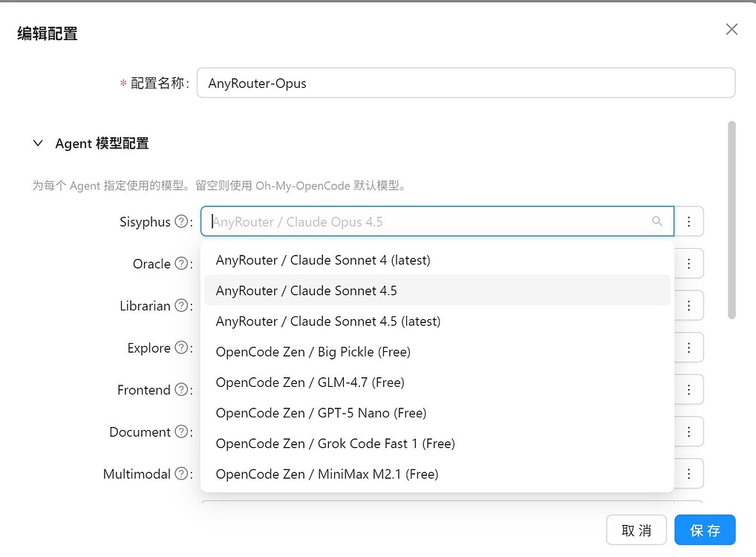756x557 pixels.
Task: Click the Frontend agent label
Action: coord(143,389)
